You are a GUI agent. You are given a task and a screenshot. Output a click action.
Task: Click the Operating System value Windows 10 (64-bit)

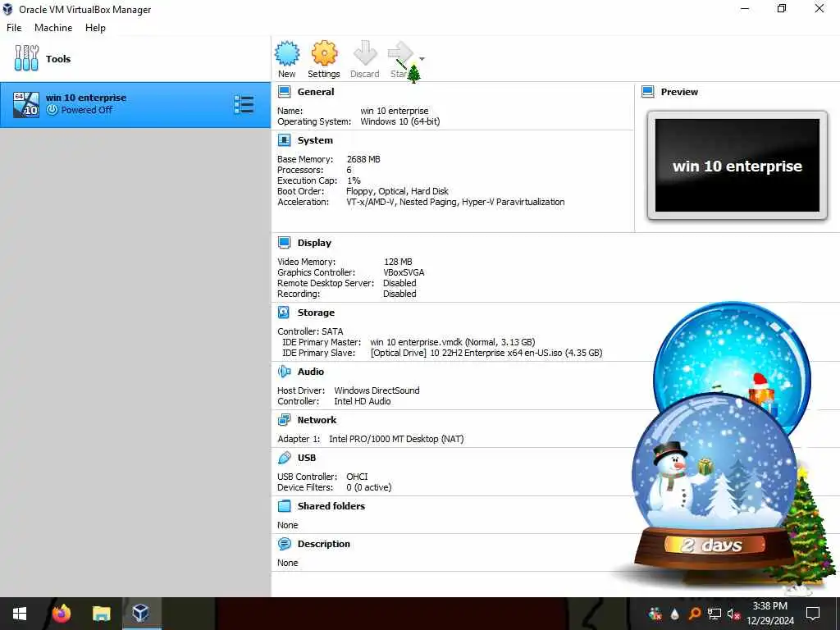(x=400, y=121)
